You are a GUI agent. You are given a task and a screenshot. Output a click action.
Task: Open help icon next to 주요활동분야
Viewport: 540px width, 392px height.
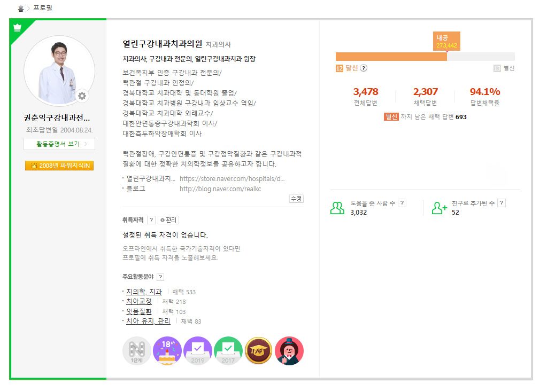point(160,277)
